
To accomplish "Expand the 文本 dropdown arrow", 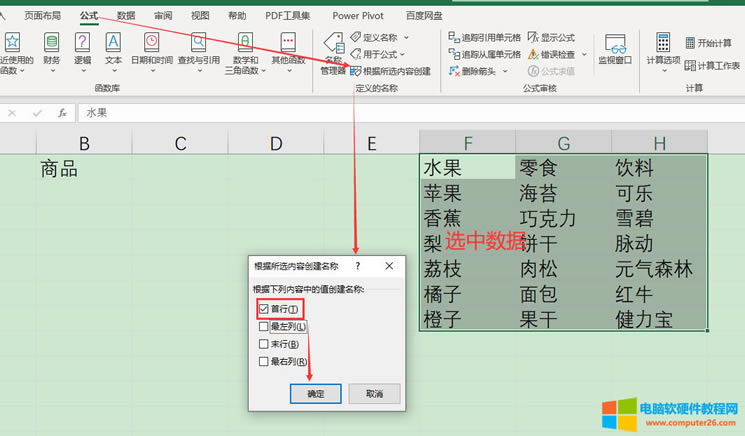I will coord(114,71).
